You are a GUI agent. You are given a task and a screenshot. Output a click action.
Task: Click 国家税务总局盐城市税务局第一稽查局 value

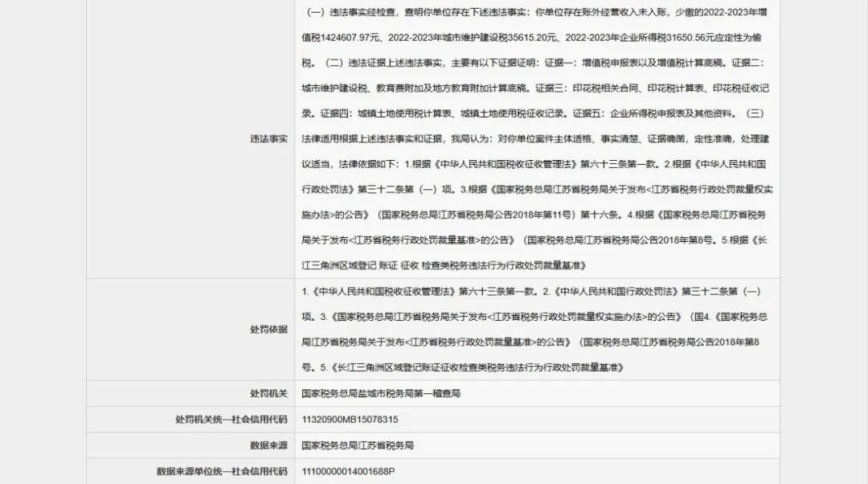click(x=380, y=394)
